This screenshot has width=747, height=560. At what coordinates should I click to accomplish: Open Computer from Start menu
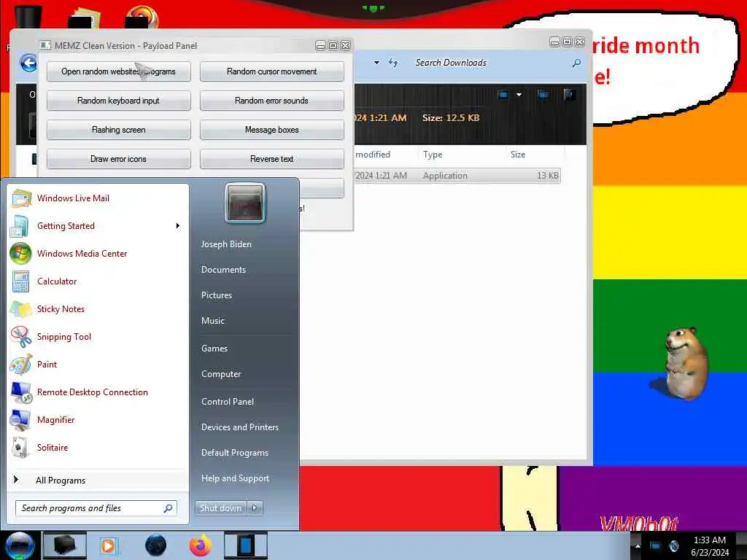tap(221, 374)
